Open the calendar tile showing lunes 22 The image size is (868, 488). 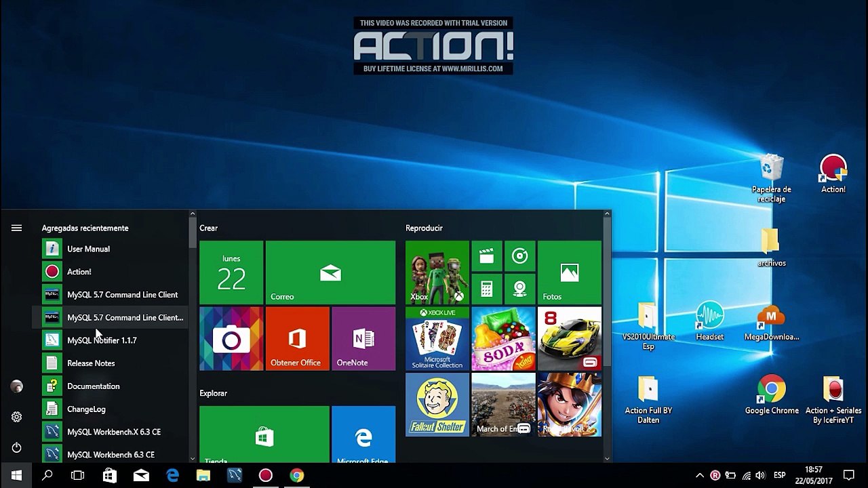pos(231,272)
